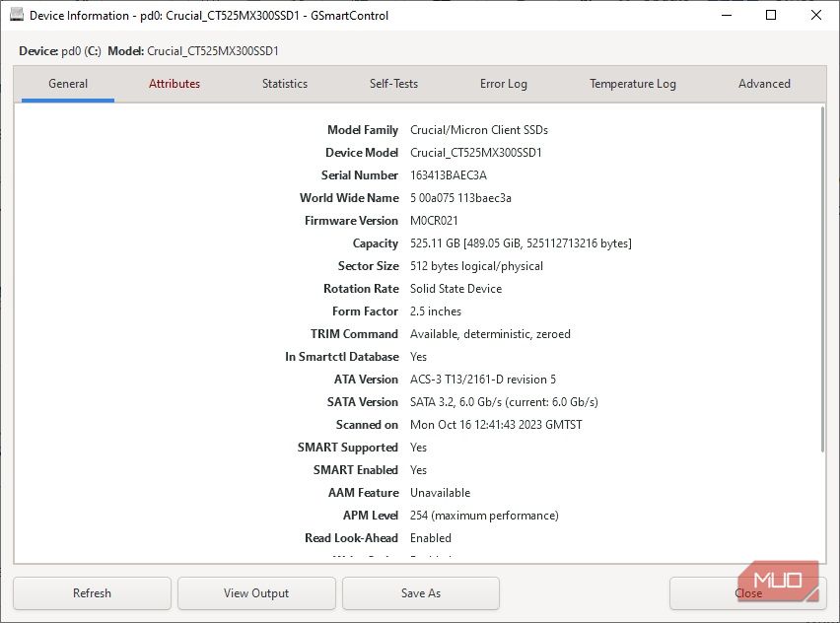Screen dimensions: 840x623
Task: Close the device information dialog
Action: tap(748, 592)
